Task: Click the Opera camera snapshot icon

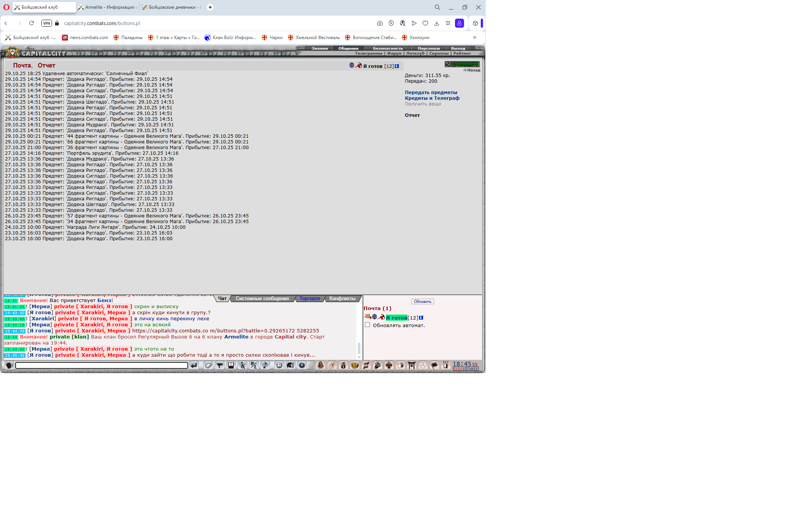Action: (x=380, y=23)
